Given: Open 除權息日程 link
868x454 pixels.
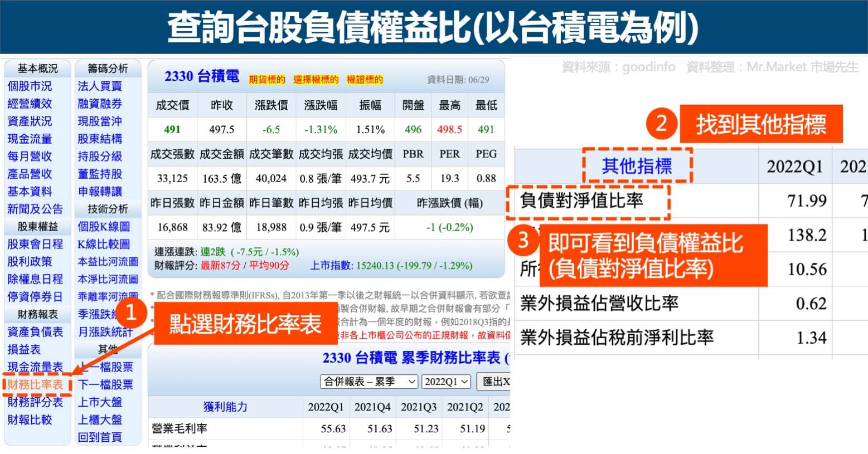Looking at the screenshot, I should click(x=35, y=279).
